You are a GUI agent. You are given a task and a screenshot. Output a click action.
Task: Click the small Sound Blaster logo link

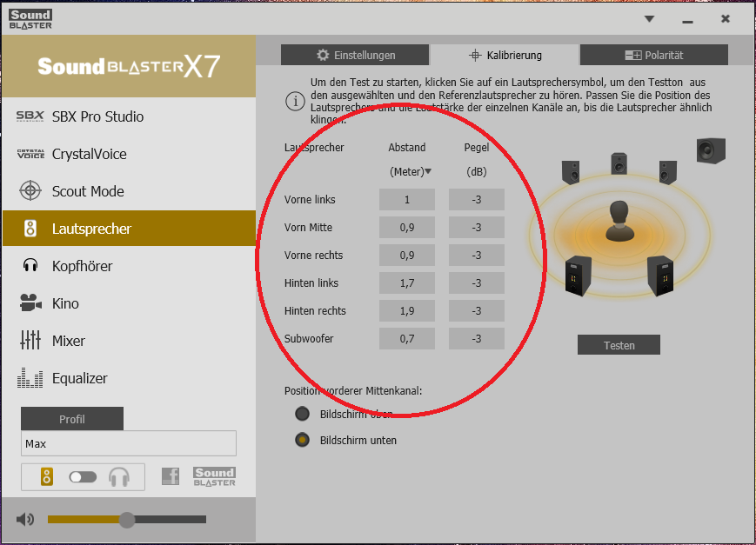click(214, 476)
